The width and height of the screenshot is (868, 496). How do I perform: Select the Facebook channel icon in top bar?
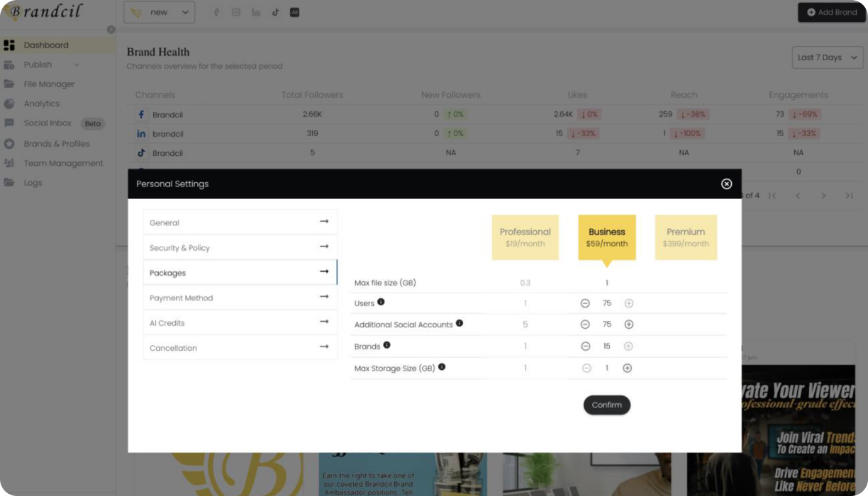click(216, 12)
